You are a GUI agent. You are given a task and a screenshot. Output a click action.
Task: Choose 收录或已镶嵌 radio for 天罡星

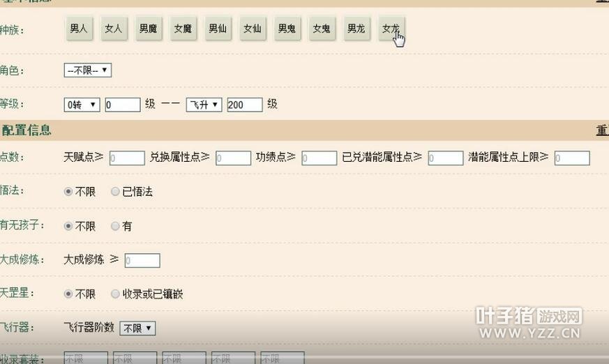coord(115,294)
